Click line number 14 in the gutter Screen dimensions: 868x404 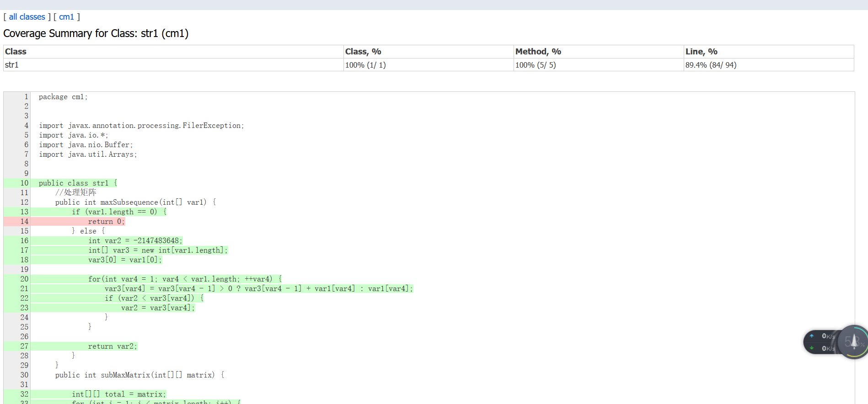pyautogui.click(x=24, y=222)
